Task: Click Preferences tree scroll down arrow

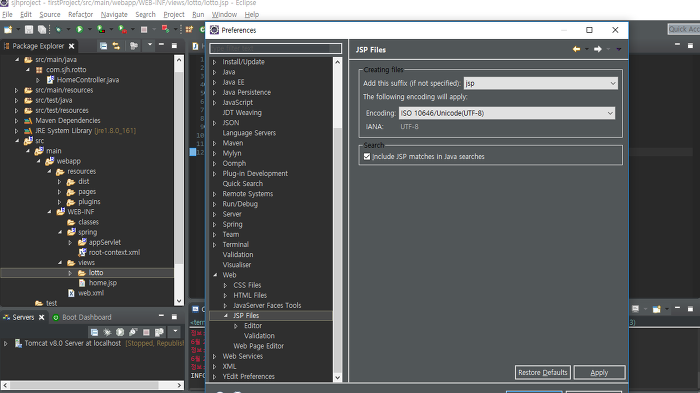Action: click(338, 377)
